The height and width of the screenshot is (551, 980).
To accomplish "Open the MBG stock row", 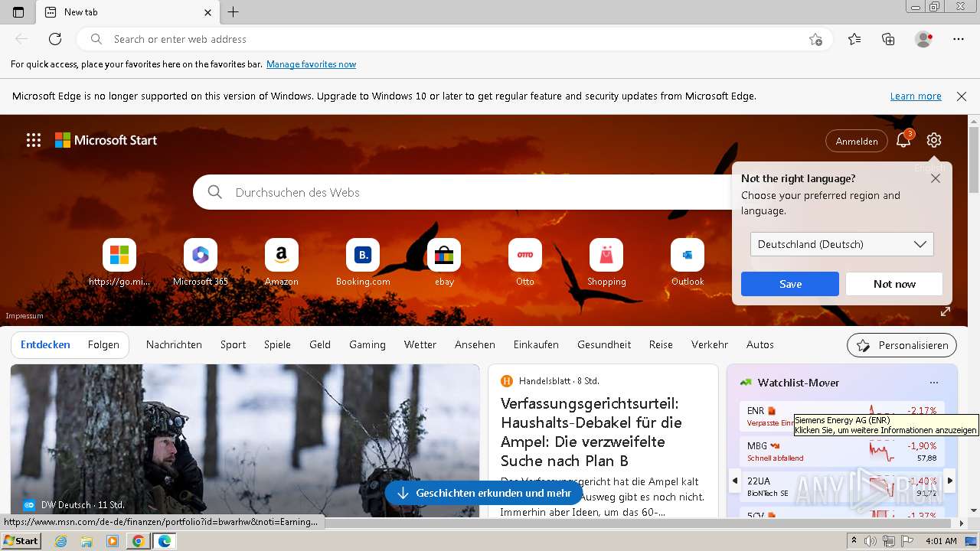I will tap(842, 452).
